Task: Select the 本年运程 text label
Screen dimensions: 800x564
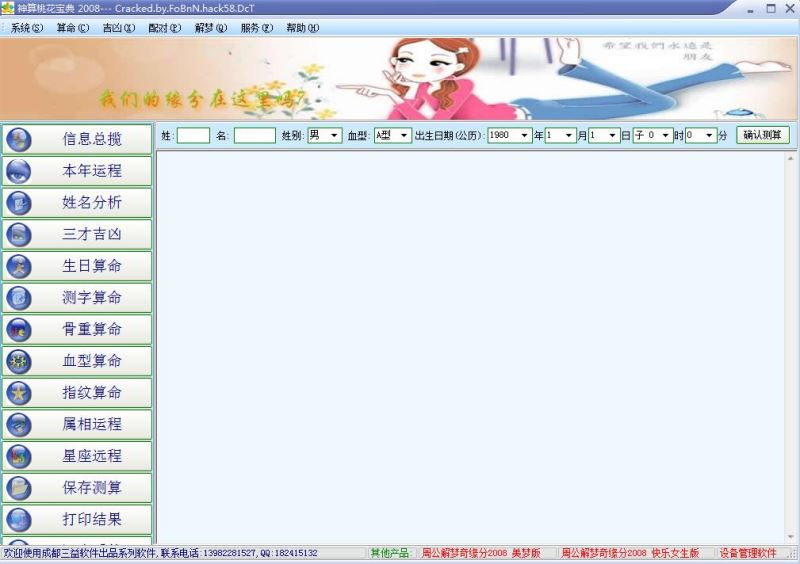Action: [92, 170]
